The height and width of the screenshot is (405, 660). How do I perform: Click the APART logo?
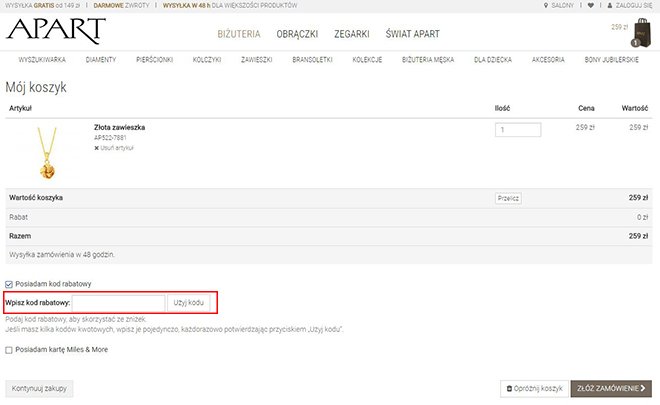click(x=56, y=31)
